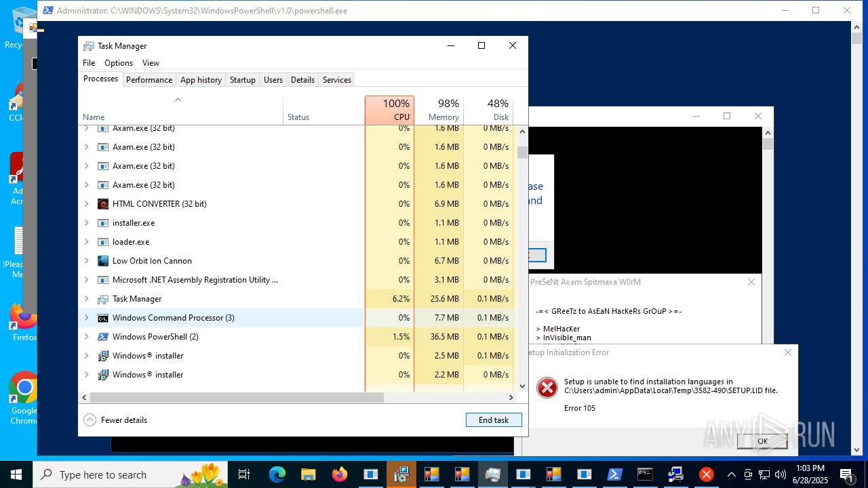Switch to the App history tab

(201, 80)
